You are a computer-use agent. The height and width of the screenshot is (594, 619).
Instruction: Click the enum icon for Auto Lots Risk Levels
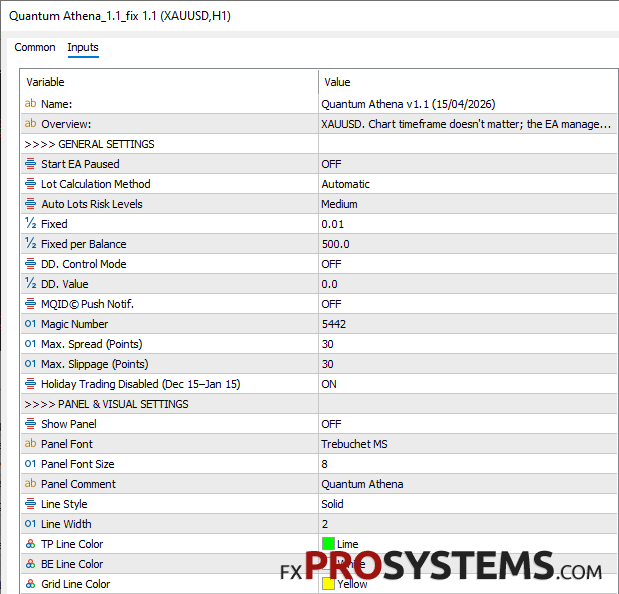30,204
